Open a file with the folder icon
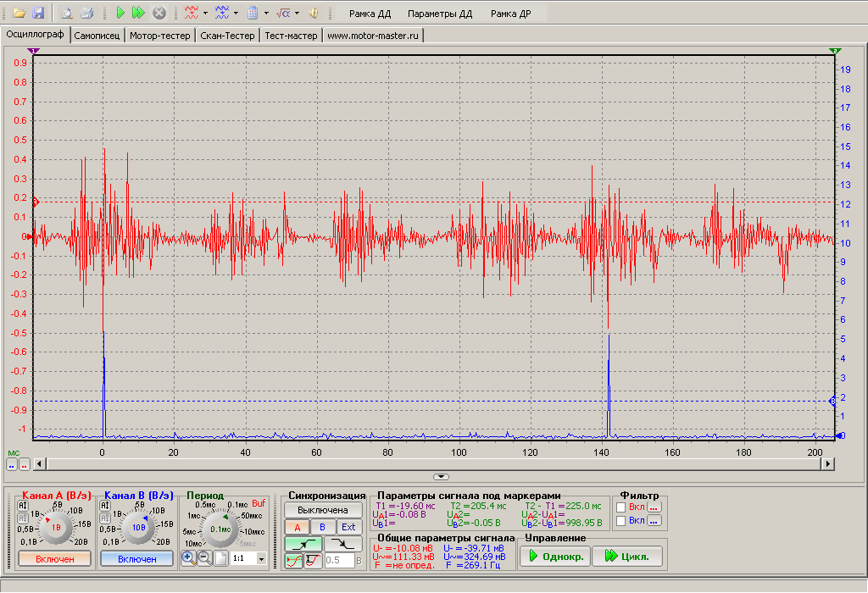This screenshot has width=868, height=593. pyautogui.click(x=19, y=13)
